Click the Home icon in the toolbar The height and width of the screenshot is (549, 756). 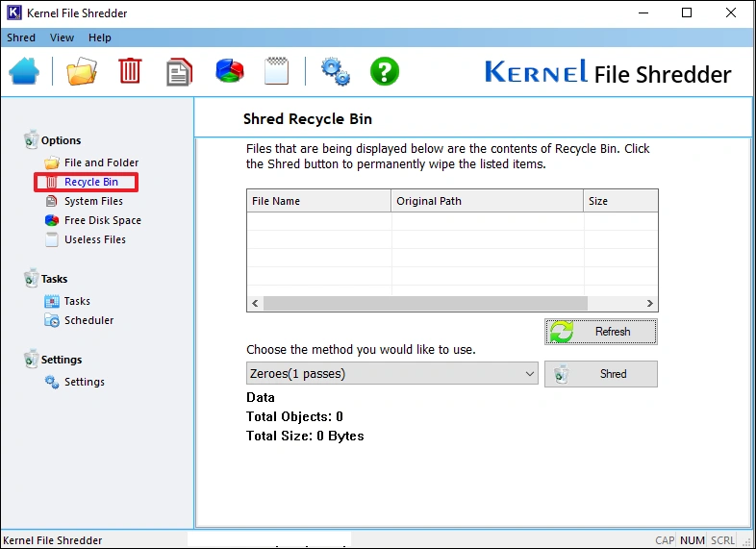point(24,72)
